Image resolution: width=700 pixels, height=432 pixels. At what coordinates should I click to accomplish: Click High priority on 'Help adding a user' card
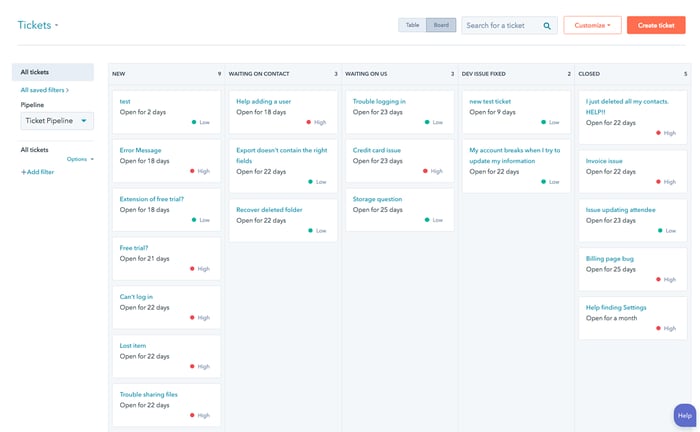317,122
